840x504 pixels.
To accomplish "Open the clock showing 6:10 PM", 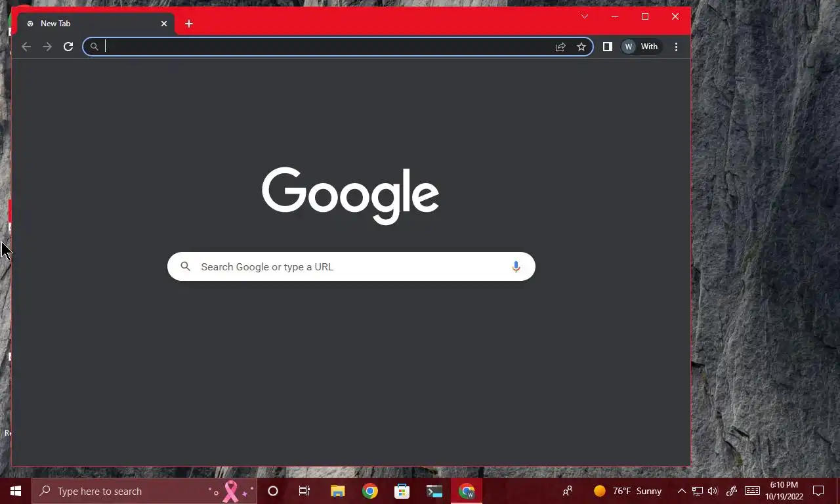I will (x=784, y=491).
